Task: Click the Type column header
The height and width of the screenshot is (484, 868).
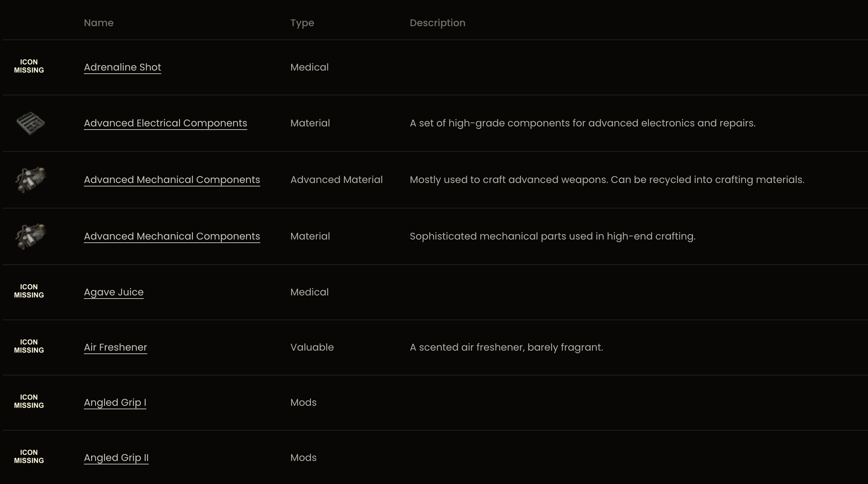Action: point(302,23)
